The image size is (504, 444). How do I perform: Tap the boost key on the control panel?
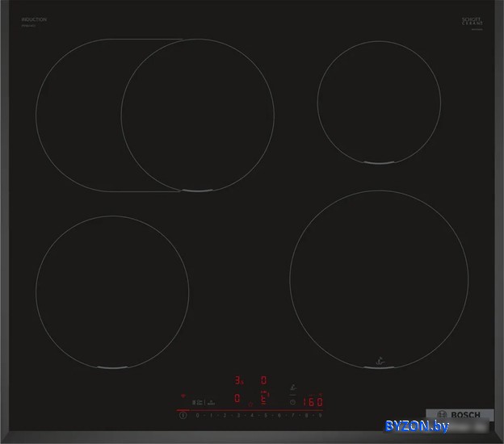tap(211, 402)
